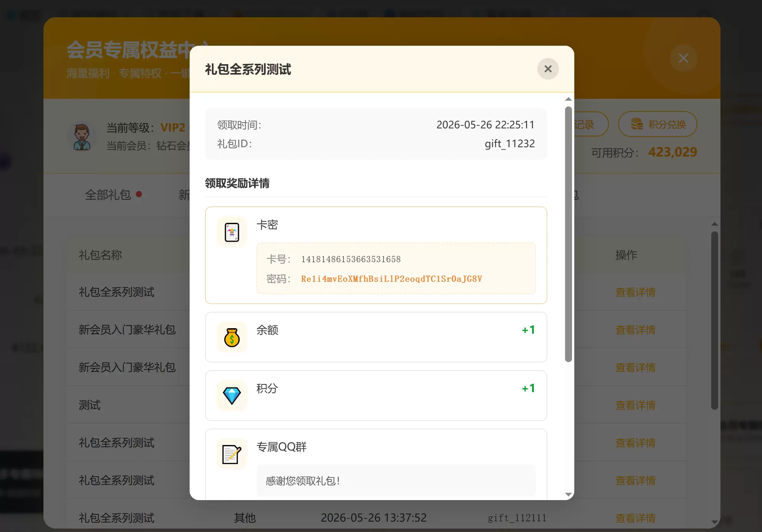Screen dimensions: 762x532
Task: Click the gift list scrollbar down arrow
Action: (714, 522)
